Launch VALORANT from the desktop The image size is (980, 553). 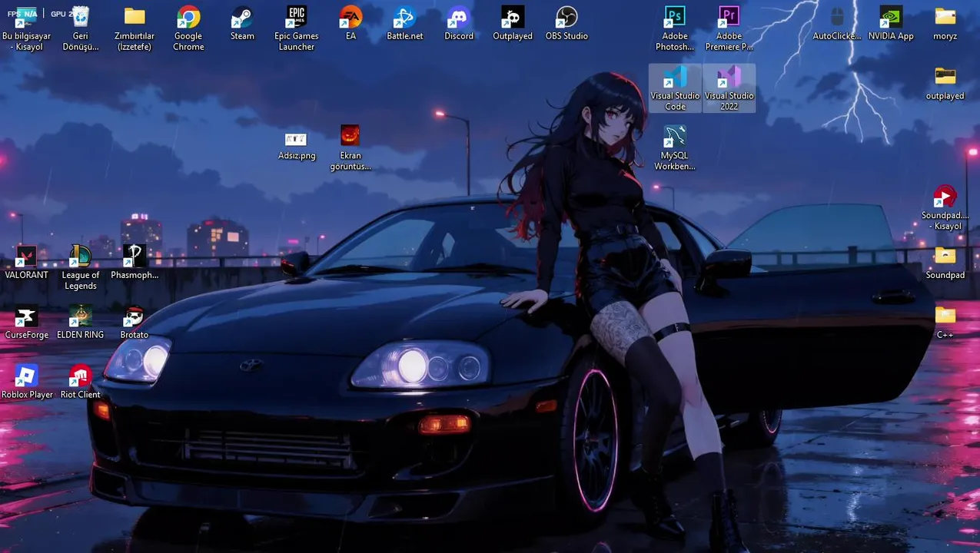tap(27, 263)
